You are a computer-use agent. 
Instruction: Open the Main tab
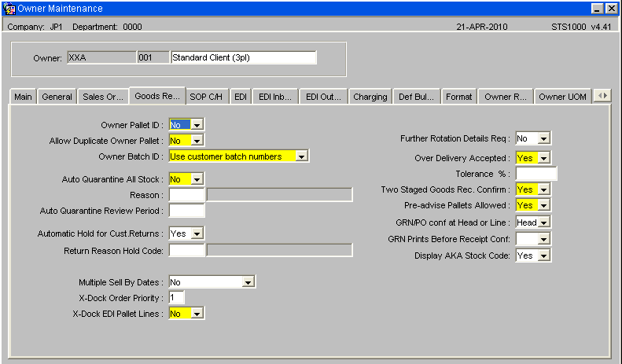[23, 97]
